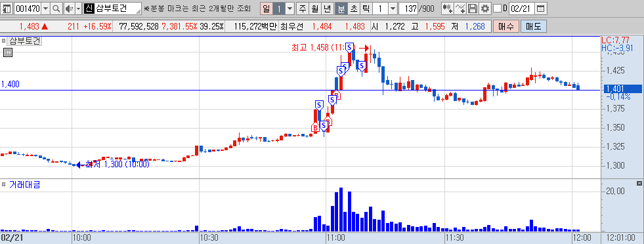Switch to the 주 (weekly) chart tab
The image size is (644, 244).
[x=303, y=9]
